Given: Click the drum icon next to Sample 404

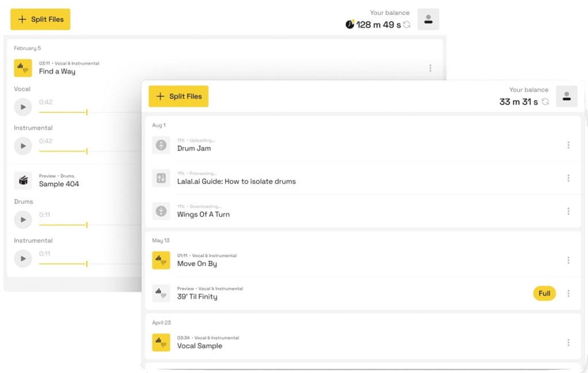Looking at the screenshot, I should coord(23,181).
